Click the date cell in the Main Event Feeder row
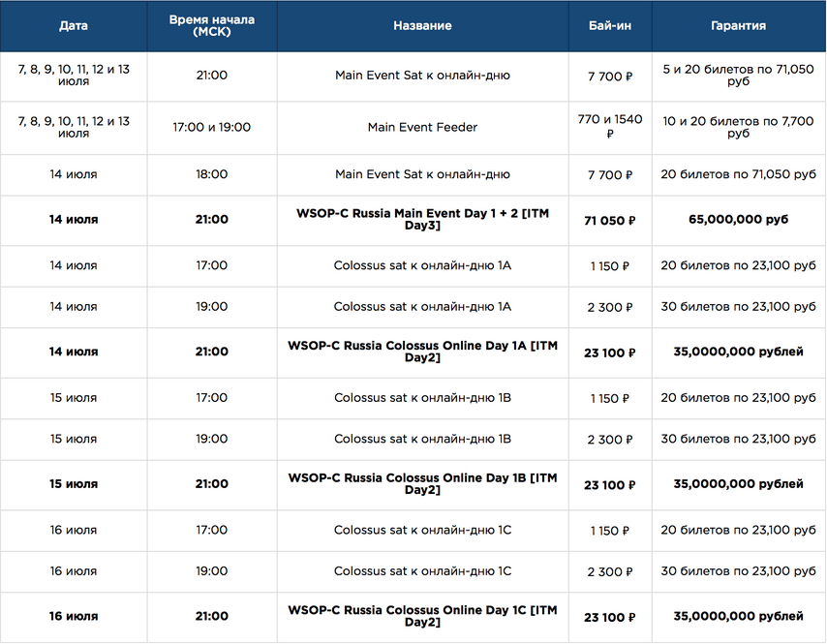The height and width of the screenshot is (644, 827). click(x=74, y=127)
